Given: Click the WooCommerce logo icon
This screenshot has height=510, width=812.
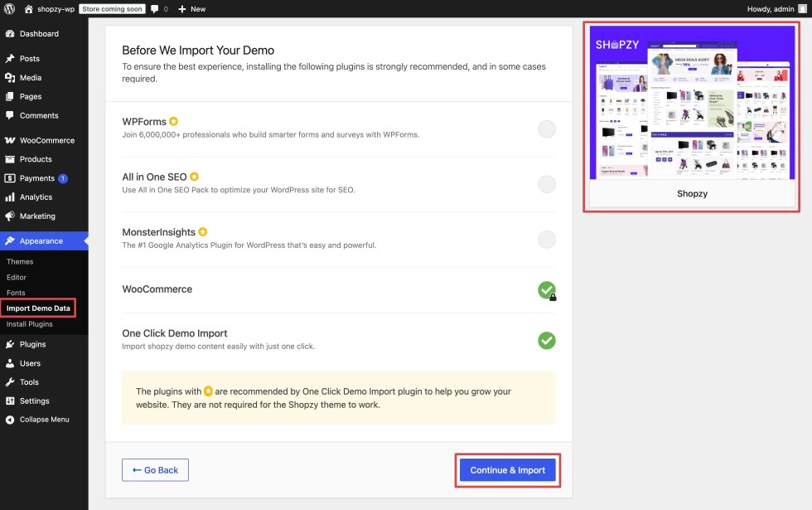Looking at the screenshot, I should [x=10, y=140].
